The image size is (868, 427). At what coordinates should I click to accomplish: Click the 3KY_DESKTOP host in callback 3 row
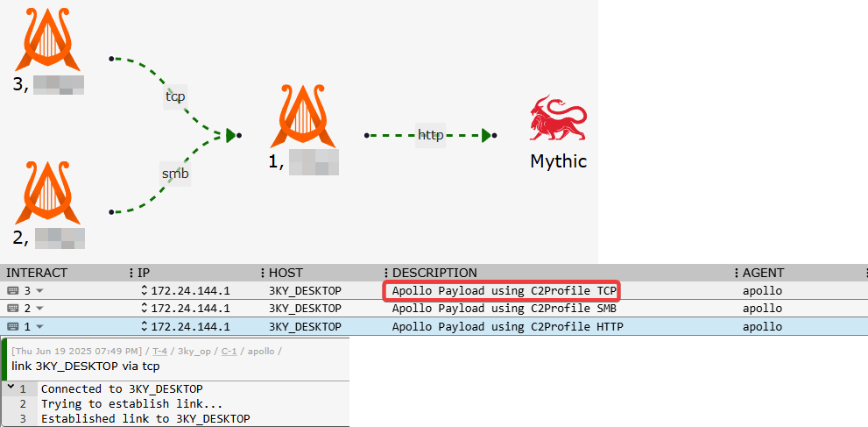point(305,291)
